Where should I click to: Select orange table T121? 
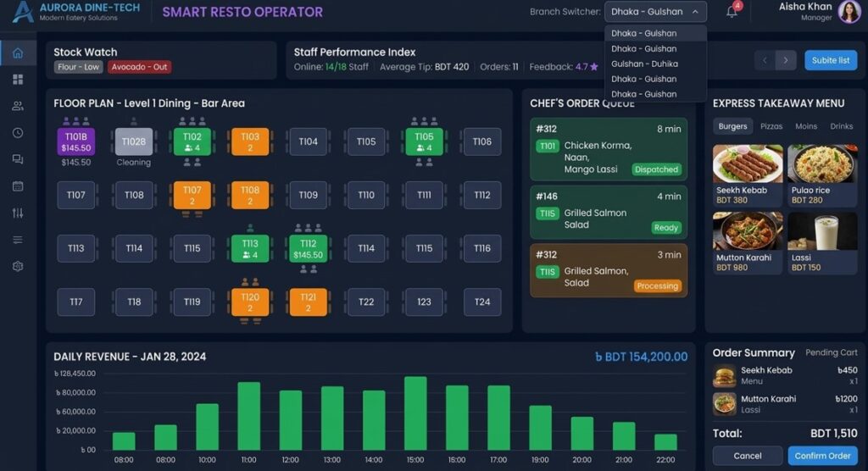click(x=309, y=302)
